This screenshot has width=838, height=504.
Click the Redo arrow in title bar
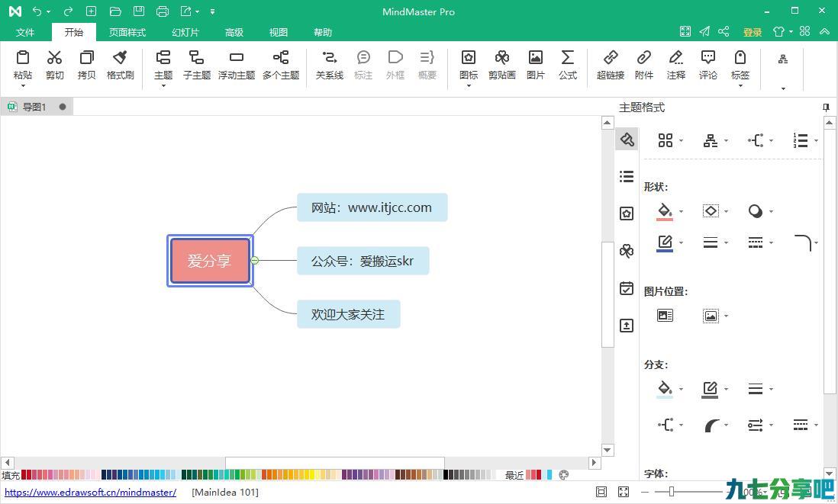point(68,11)
